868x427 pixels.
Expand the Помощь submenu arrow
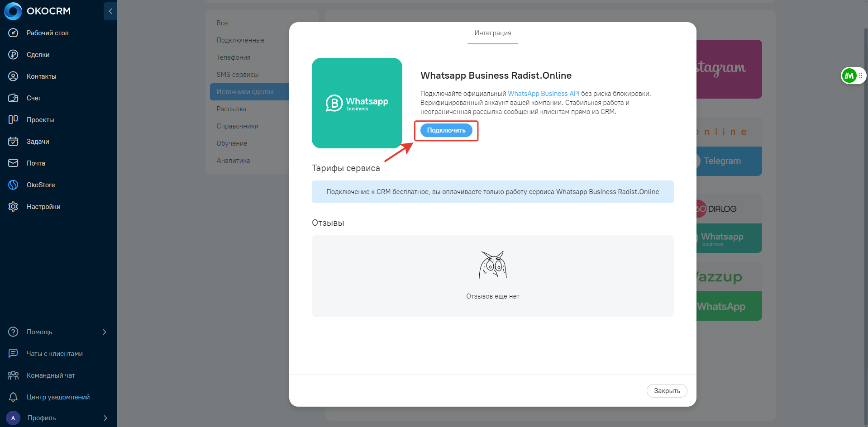tap(105, 332)
